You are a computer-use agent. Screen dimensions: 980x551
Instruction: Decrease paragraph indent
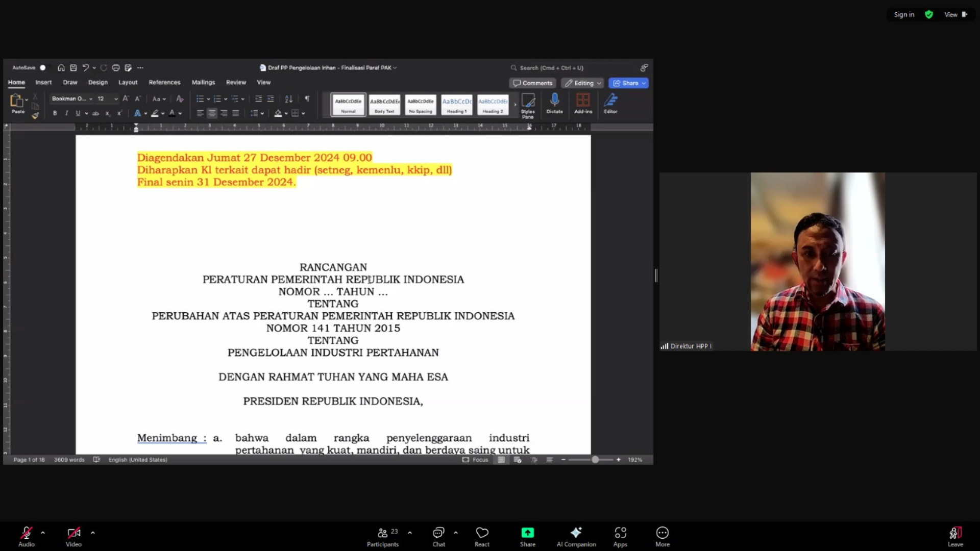click(258, 98)
